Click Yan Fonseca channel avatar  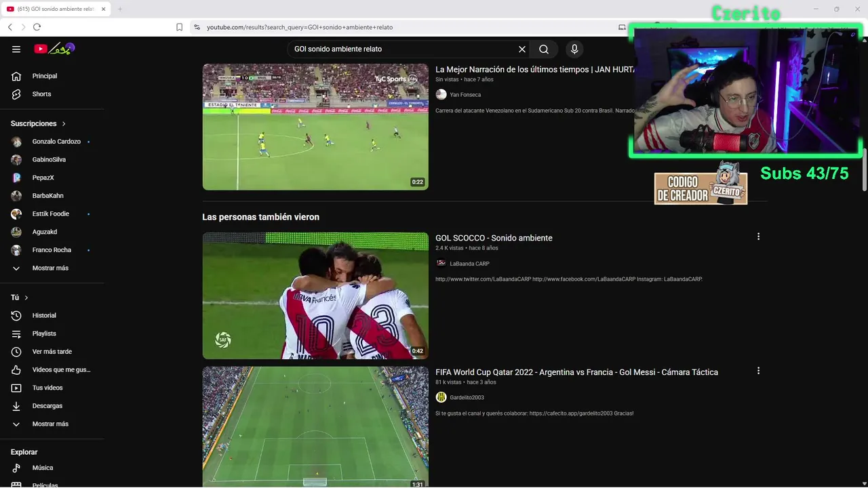441,94
